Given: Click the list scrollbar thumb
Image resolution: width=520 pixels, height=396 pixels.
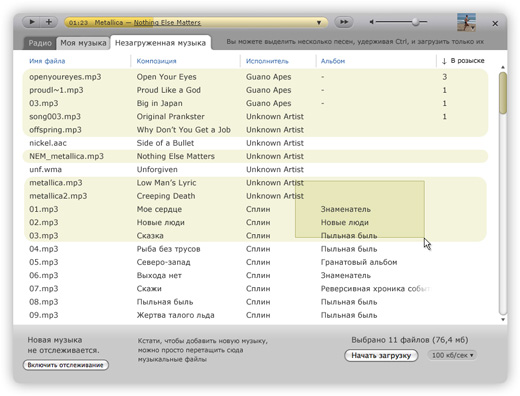Looking at the screenshot, I should click(x=503, y=93).
